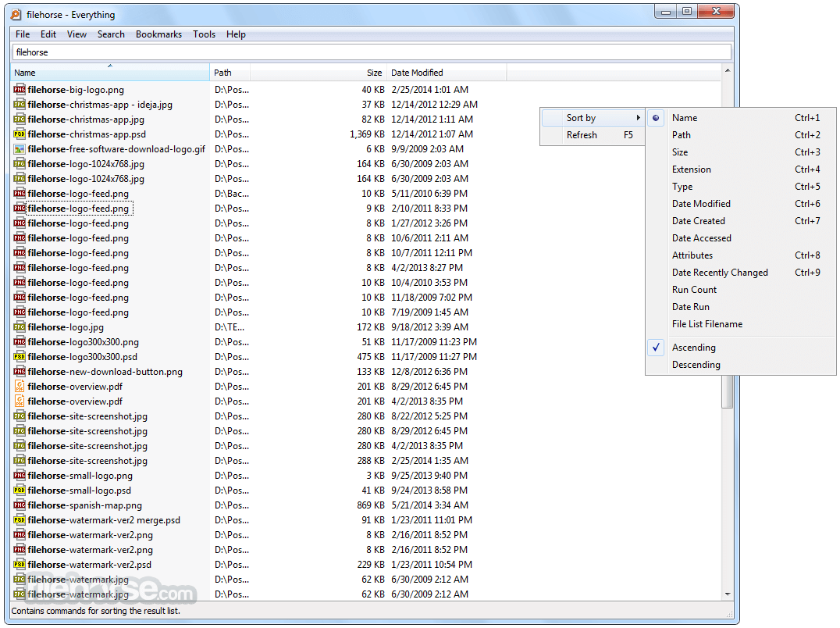Click the scrollbar down arrow
This screenshot has height=628, width=840.
728,594
